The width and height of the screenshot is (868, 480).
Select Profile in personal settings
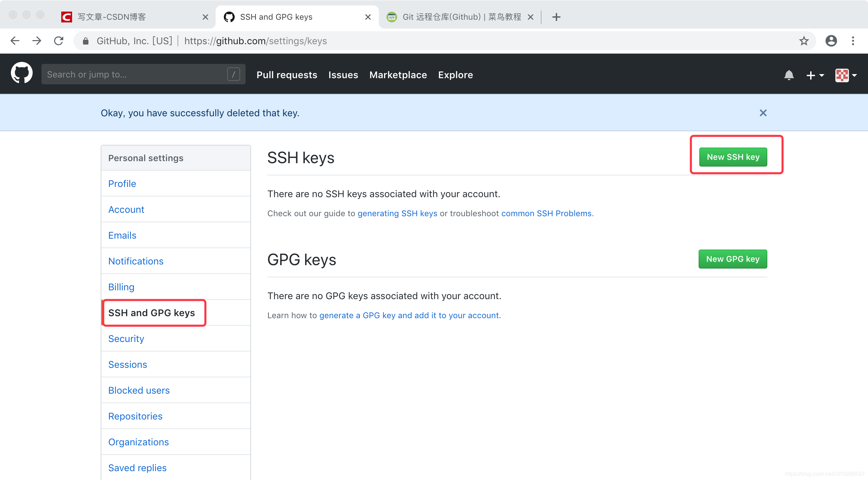(122, 183)
